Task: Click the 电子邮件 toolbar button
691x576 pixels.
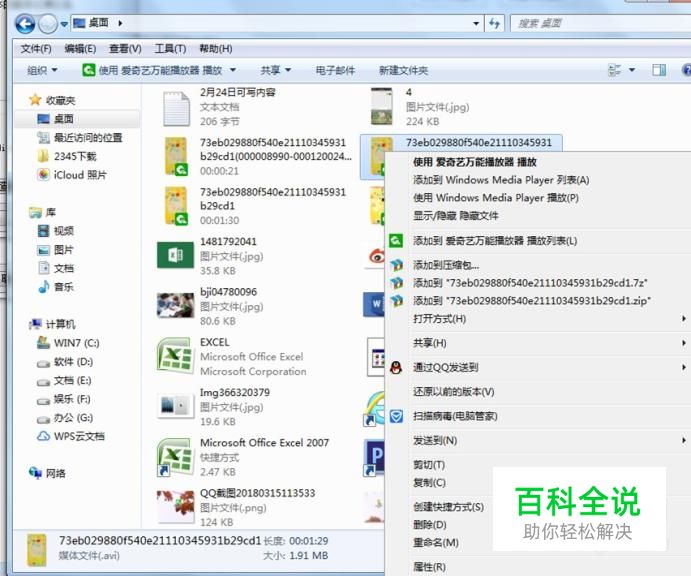Action: (x=335, y=70)
